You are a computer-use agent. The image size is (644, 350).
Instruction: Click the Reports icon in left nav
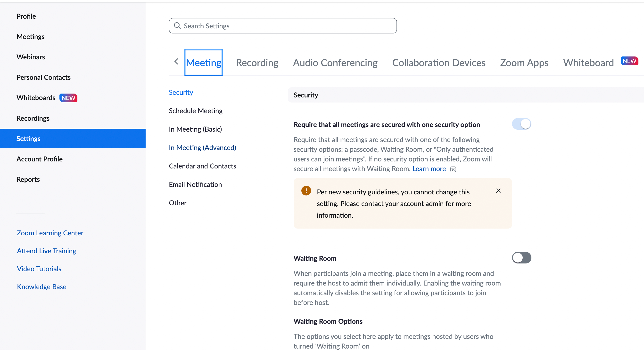pyautogui.click(x=28, y=179)
